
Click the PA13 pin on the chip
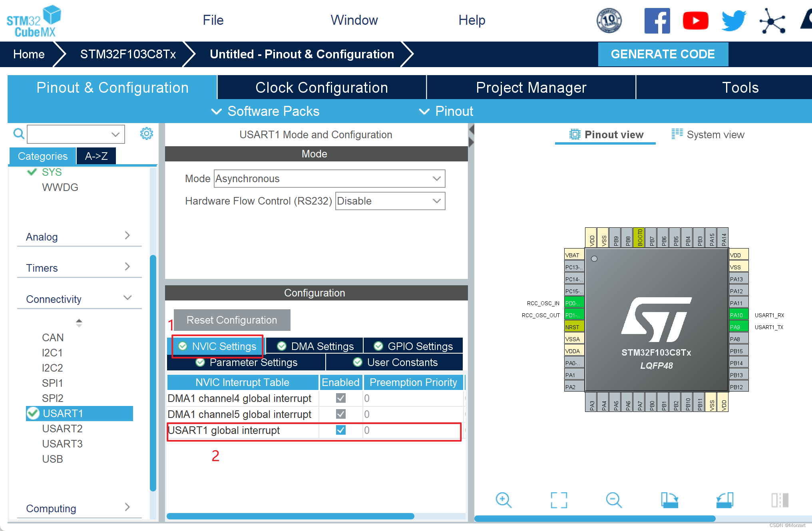coord(738,279)
